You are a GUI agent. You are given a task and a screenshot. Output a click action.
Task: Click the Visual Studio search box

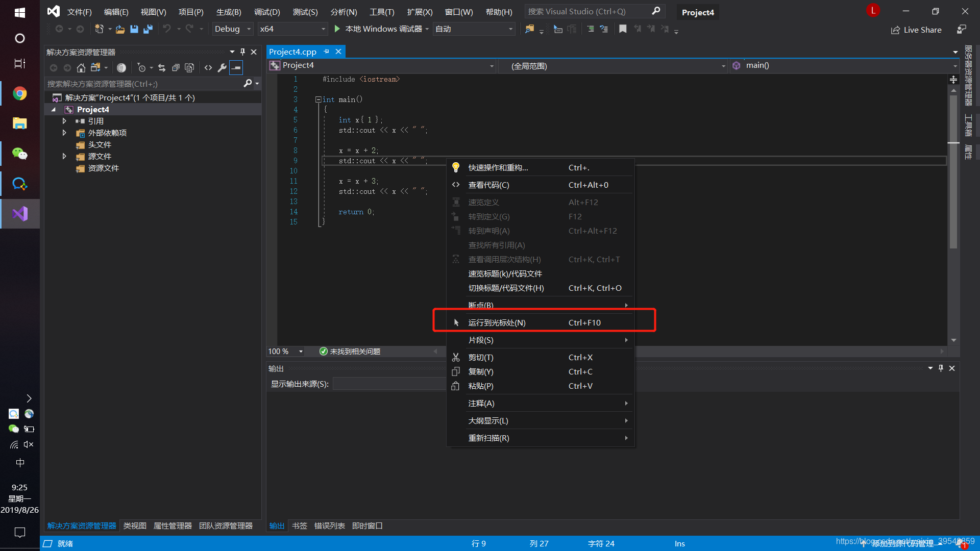point(594,11)
